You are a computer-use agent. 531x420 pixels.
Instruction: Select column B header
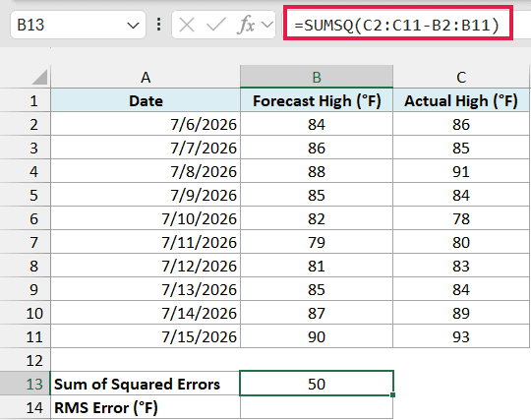pyautogui.click(x=317, y=77)
